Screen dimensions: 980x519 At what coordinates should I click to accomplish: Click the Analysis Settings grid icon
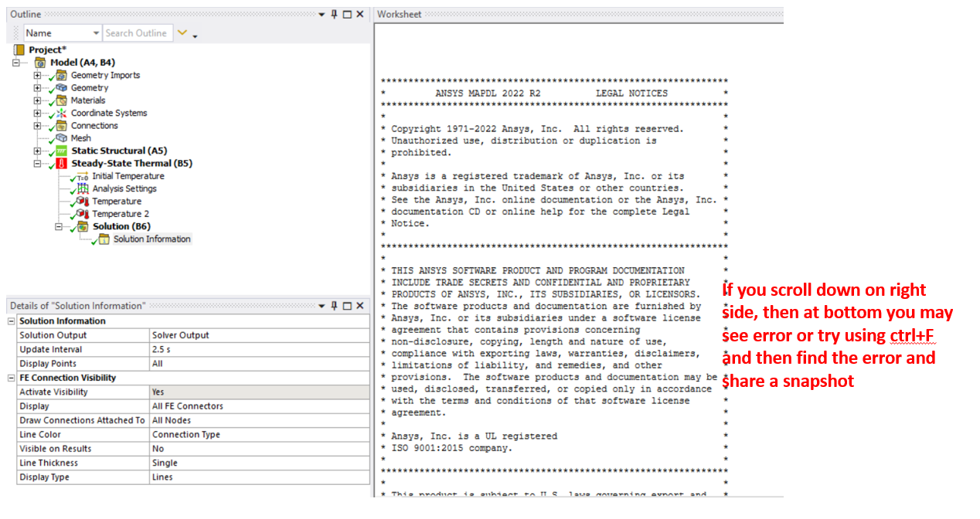[x=82, y=188]
